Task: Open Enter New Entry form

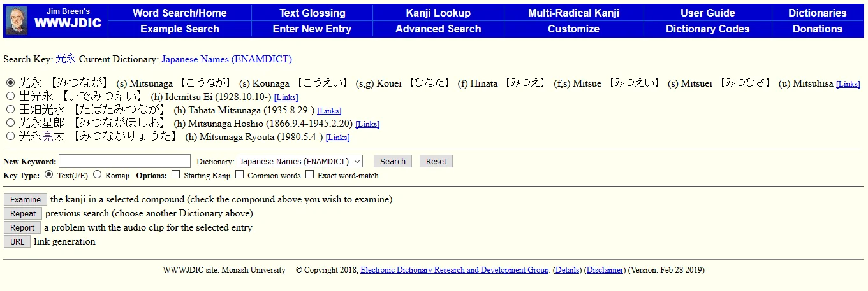Action: 313,29
